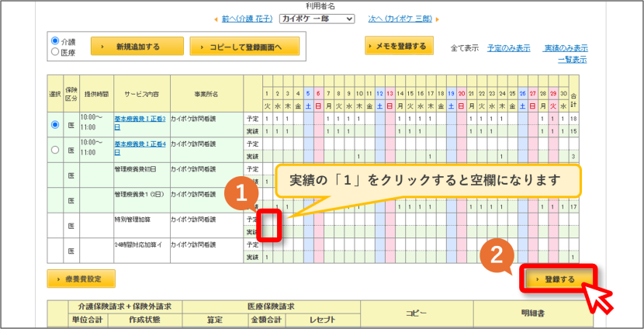Select radio for 基本療養費Ⅰ正看3日 row
This screenshot has width=644, height=329.
[55, 125]
